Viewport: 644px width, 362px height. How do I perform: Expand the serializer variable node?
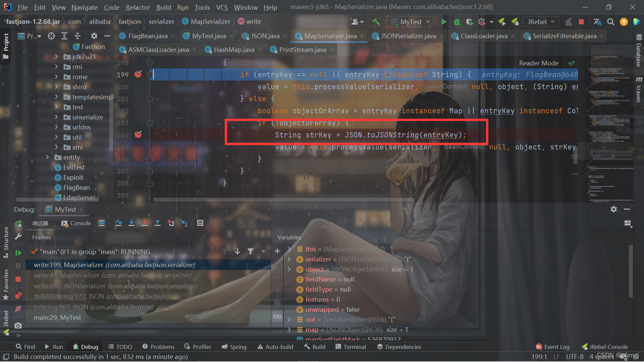pos(289,259)
